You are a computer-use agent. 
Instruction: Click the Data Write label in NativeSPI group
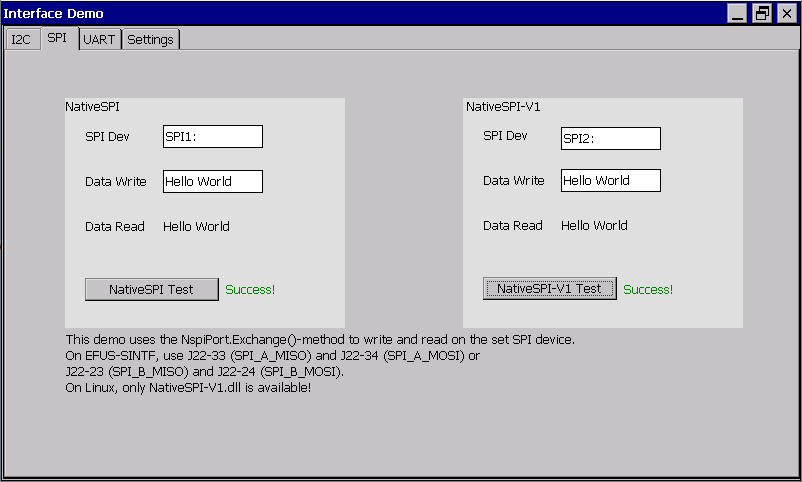coord(116,182)
